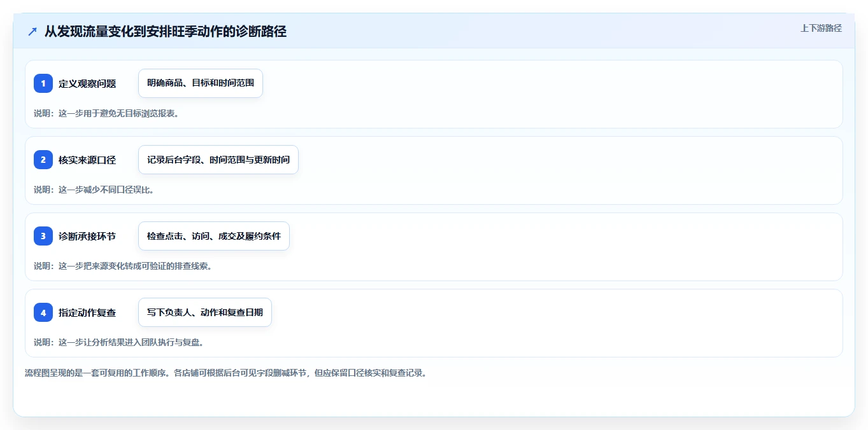868x430 pixels.
Task: Click the arrow icon beside the panel title
Action: point(32,32)
